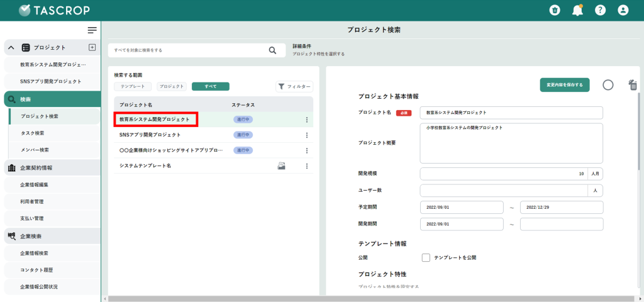Check the テンプレートを公開 checkbox

pos(426,257)
